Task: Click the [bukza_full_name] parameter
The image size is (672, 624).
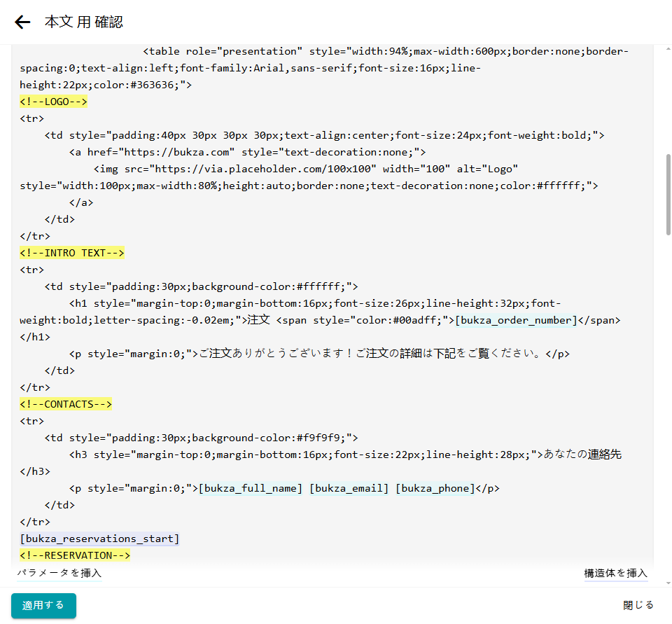Action: coord(251,488)
